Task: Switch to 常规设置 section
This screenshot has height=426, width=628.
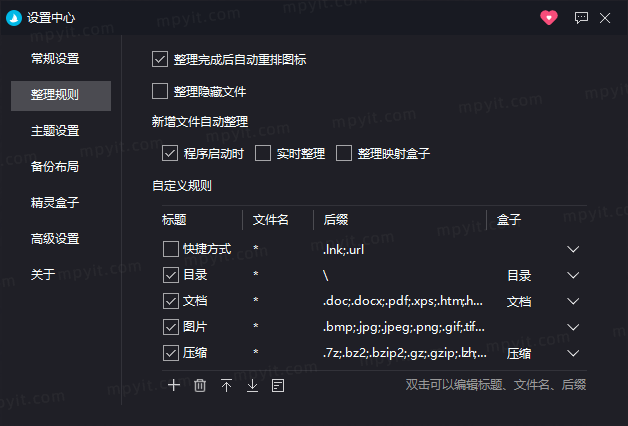Action: pos(55,59)
